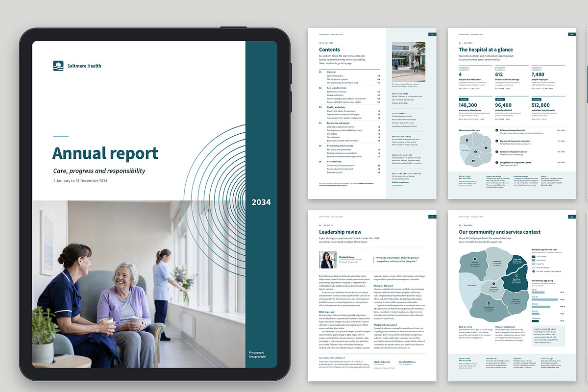This screenshot has height=392, width=588.
Task: Click the '05' page number badge on the community page
Action: click(x=572, y=217)
